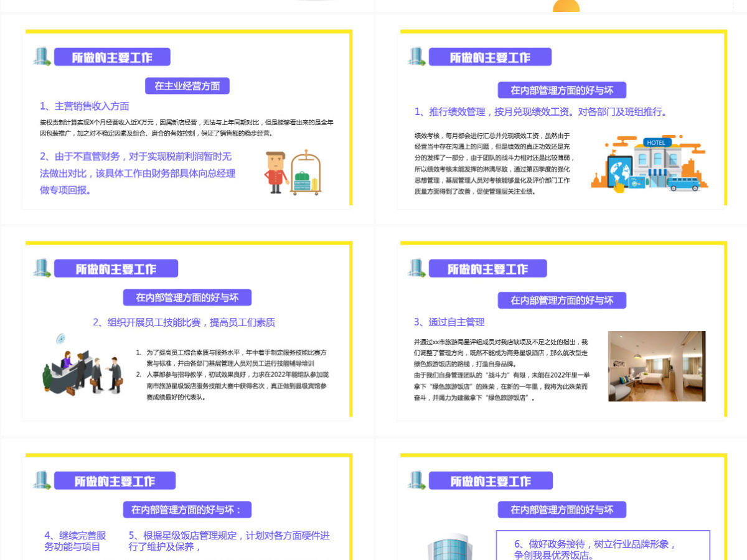Select the boxed text 6、做好政务接待
Image resolution: width=747 pixels, height=560 pixels.
click(x=595, y=548)
